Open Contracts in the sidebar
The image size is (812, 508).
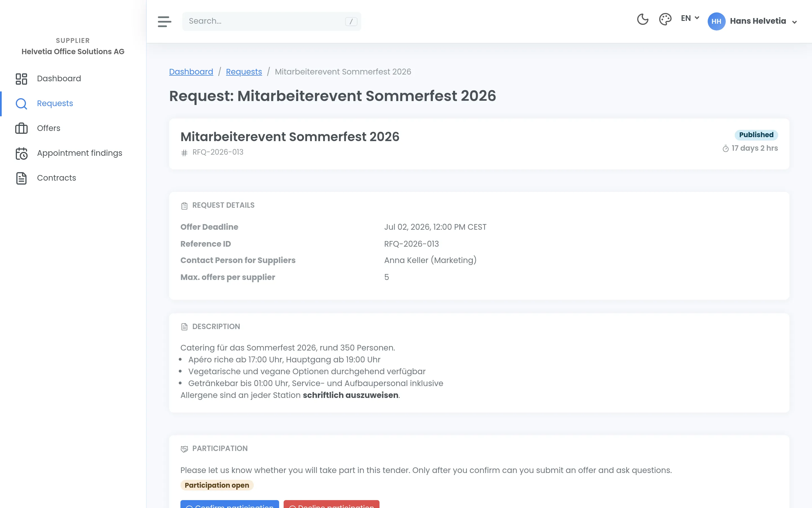73,178
